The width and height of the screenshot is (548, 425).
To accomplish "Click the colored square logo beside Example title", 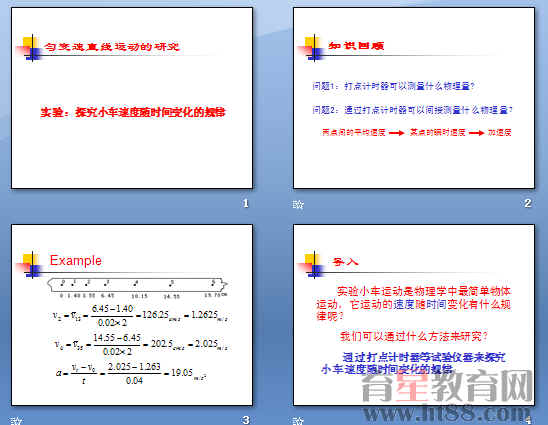I will pos(30,265).
